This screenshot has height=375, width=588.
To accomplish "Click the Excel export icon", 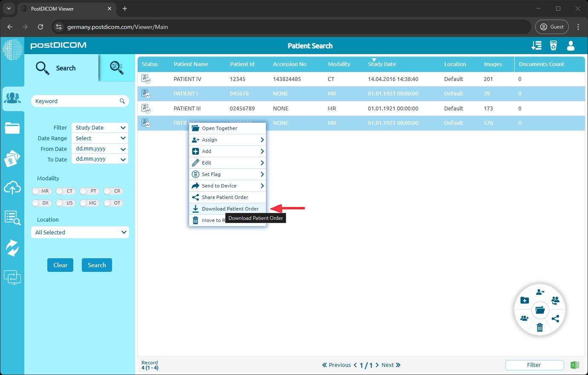I will pos(575,365).
